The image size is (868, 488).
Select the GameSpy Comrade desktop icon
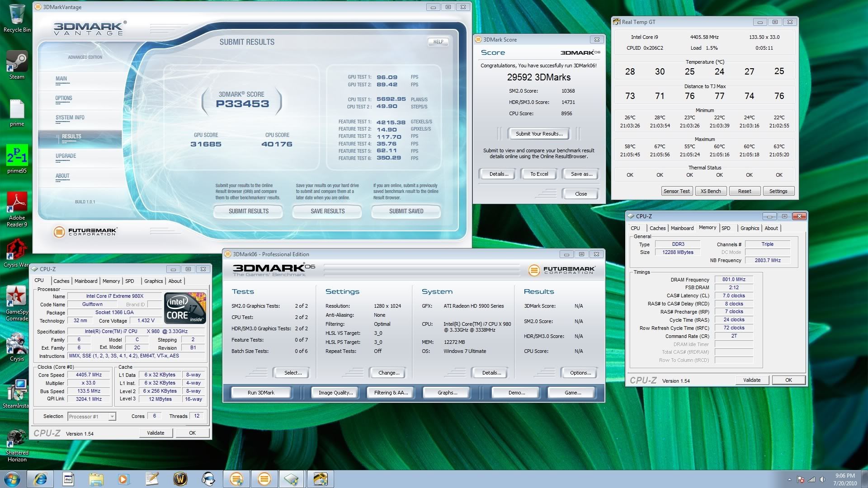click(x=17, y=303)
